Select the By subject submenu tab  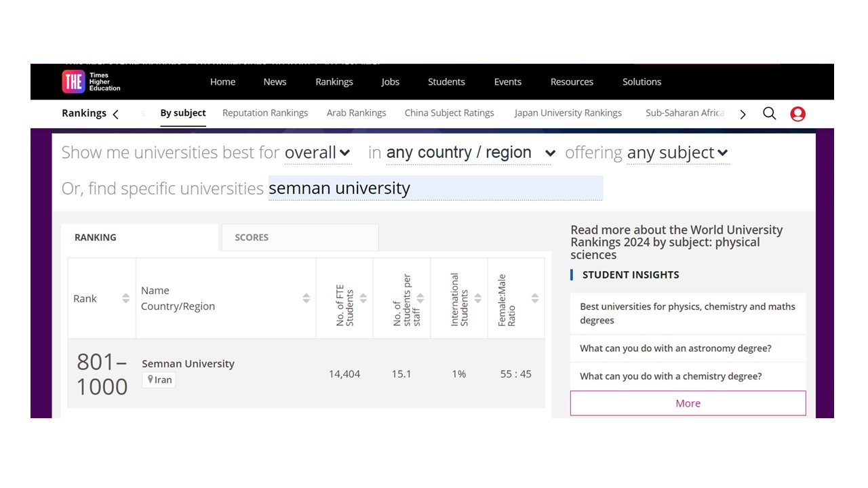click(x=183, y=113)
